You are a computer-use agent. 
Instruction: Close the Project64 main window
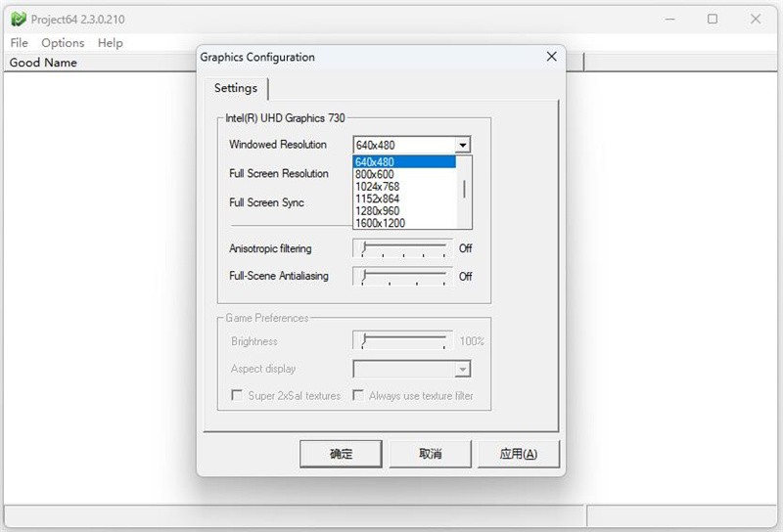(x=756, y=19)
